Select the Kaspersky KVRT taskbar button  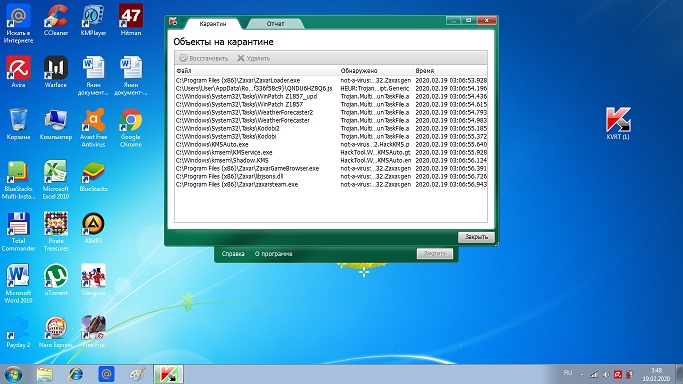point(168,374)
